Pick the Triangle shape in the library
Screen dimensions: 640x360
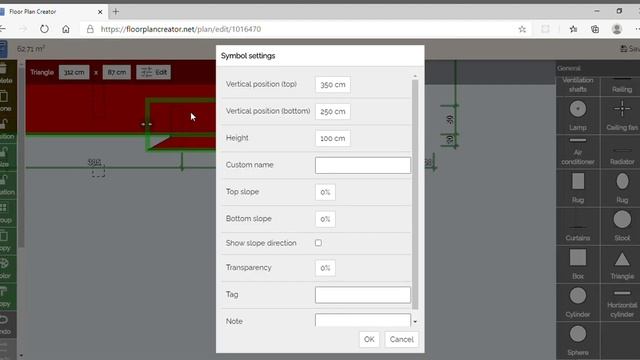point(622,264)
